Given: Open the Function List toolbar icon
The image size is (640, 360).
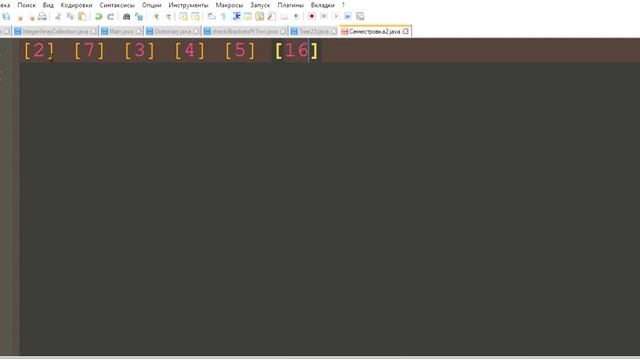Looking at the screenshot, I should [x=271, y=16].
